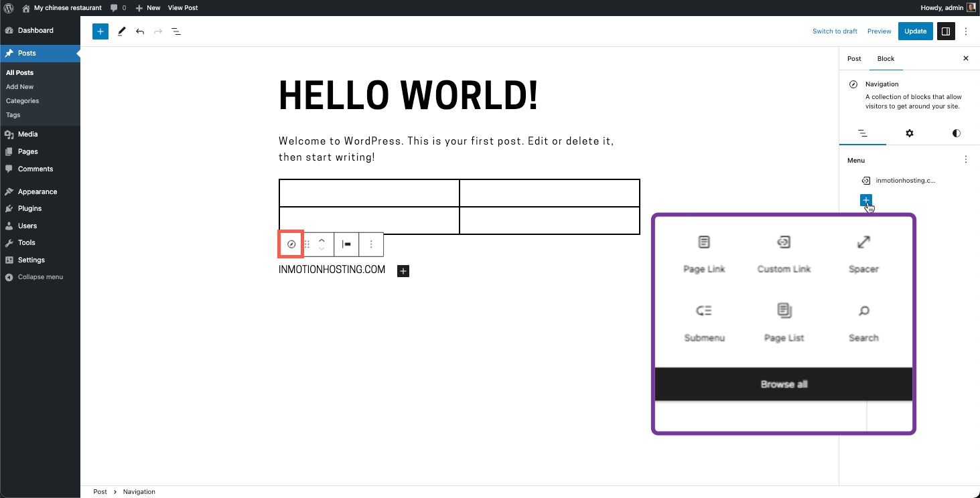The height and width of the screenshot is (498, 980).
Task: Move the Navigation block down
Action: coord(322,250)
